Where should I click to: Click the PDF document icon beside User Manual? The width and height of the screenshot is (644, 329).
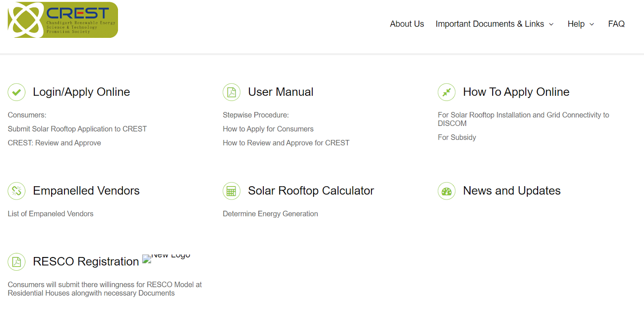click(231, 92)
